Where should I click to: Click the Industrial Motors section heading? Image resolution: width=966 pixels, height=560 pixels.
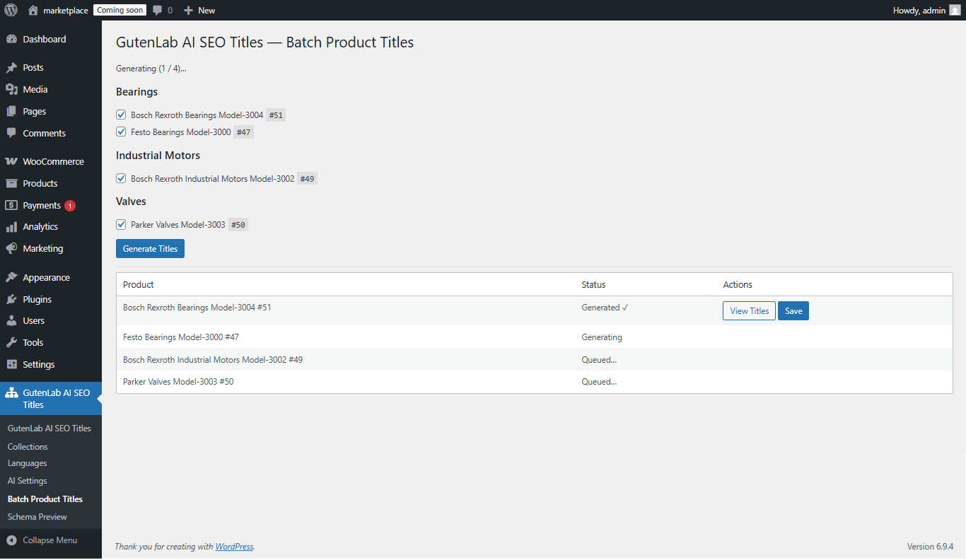(x=158, y=156)
